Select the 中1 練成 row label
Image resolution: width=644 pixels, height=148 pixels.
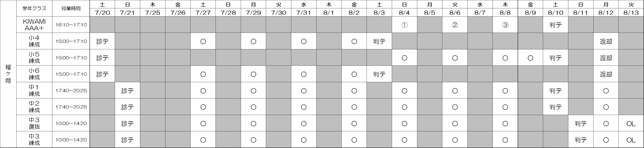pos(34,90)
